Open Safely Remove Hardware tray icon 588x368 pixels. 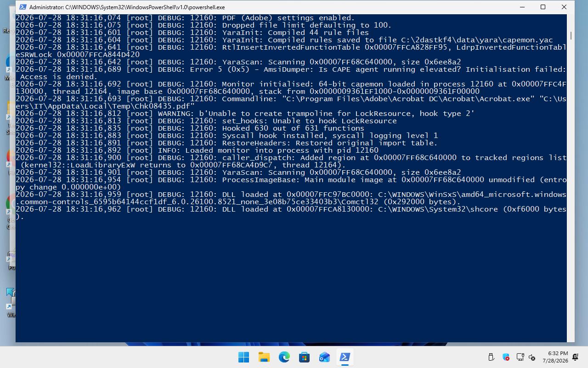[x=491, y=357]
